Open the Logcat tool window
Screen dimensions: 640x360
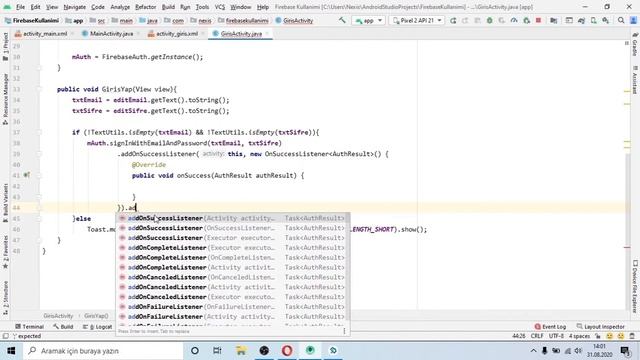(x=97, y=327)
